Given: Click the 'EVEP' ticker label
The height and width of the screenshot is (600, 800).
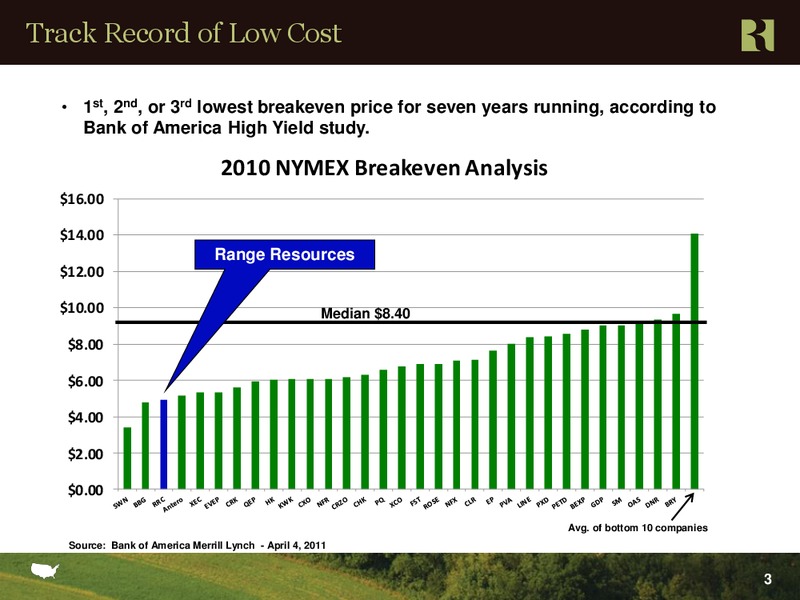Looking at the screenshot, I should 212,503.
